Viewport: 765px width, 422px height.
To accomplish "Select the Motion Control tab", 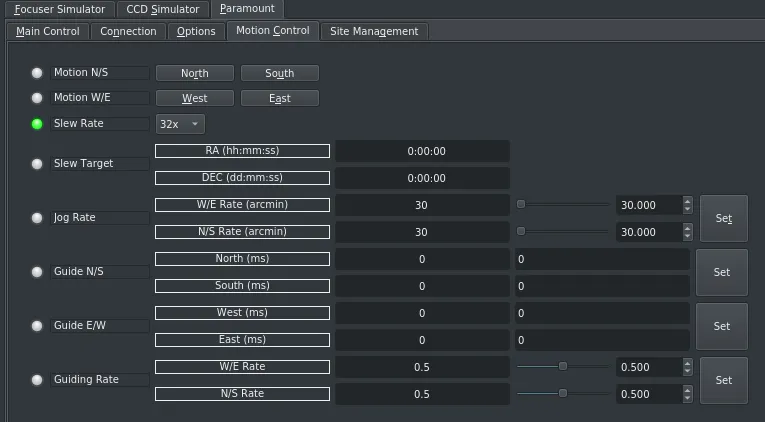I will pos(273,31).
